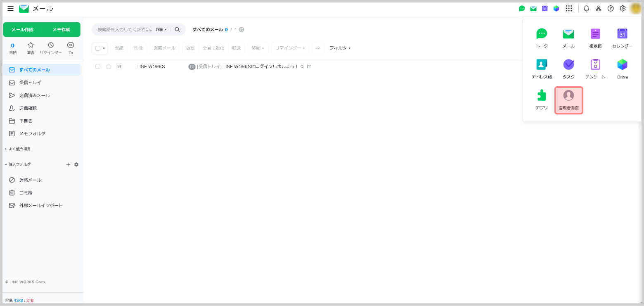Click the メモ作成 button
The height and width of the screenshot is (306, 644).
click(x=62, y=30)
